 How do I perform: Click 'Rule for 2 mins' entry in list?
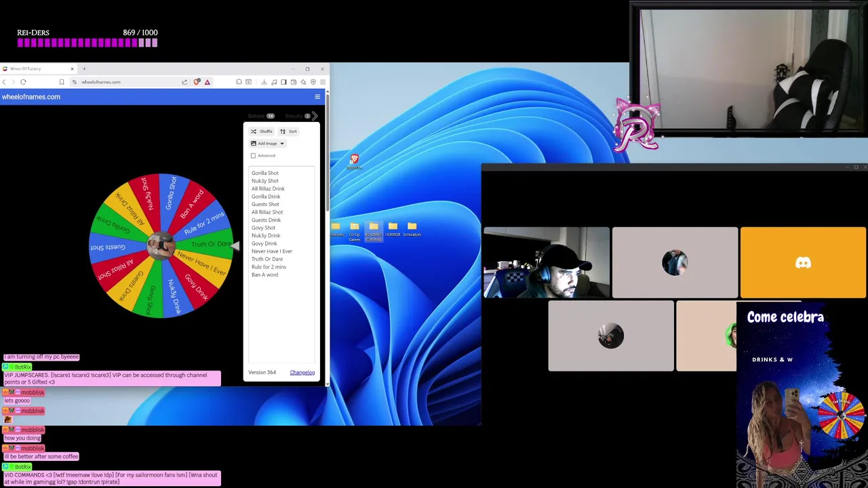[269, 266]
